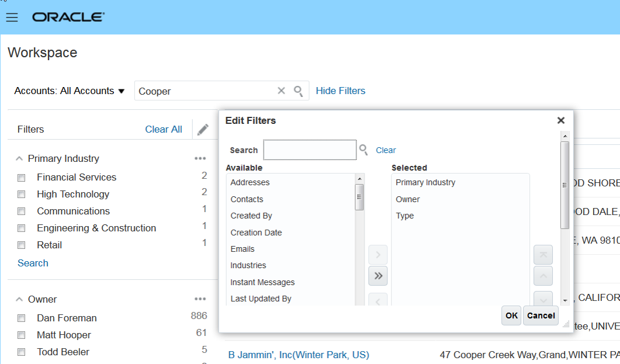
Task: Click the Hide Filters link
Action: click(x=340, y=91)
